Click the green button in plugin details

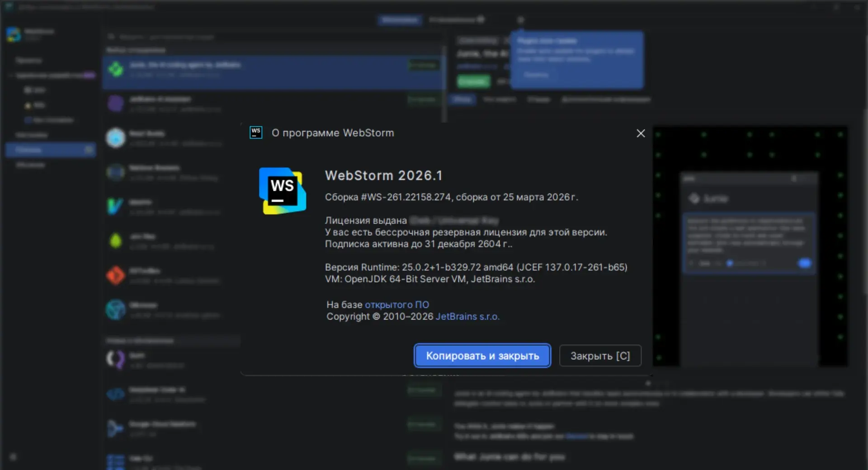(473, 81)
